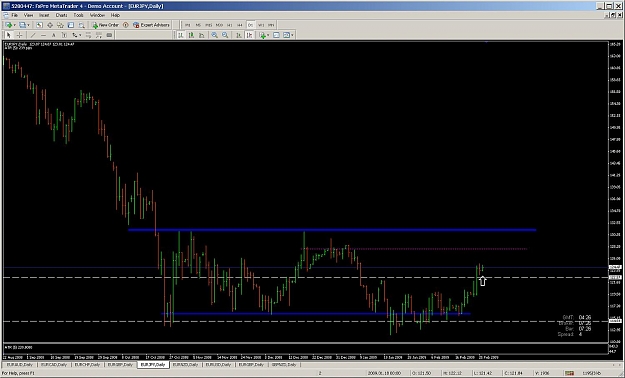This screenshot has height=378, width=625.
Task: Switch chart to Candlesticks style
Action: click(x=191, y=35)
